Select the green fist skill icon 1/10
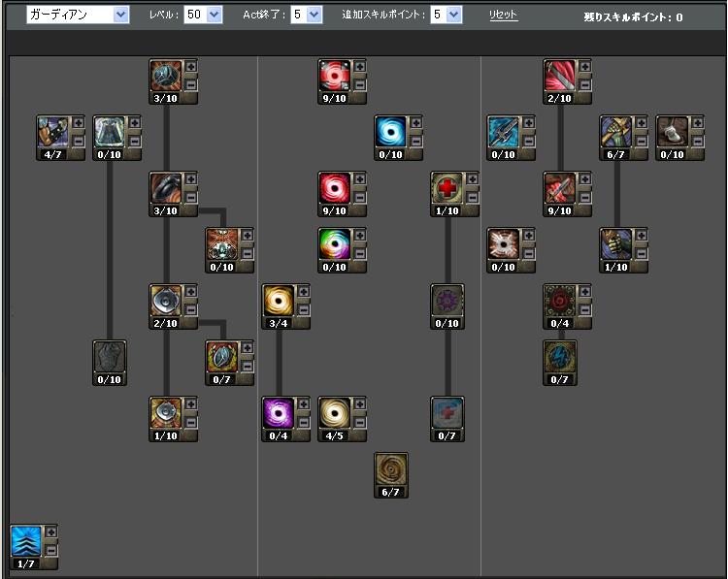Viewport: 728px width, 579px height. point(616,244)
